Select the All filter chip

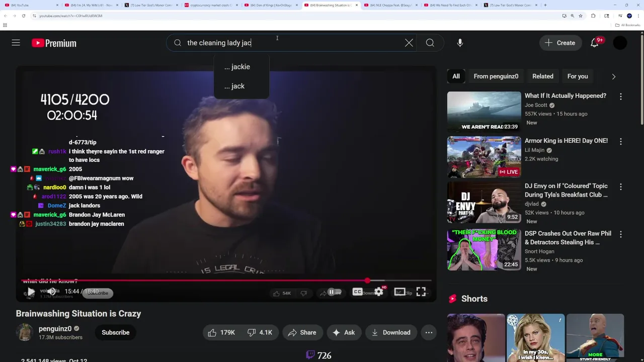click(x=456, y=76)
